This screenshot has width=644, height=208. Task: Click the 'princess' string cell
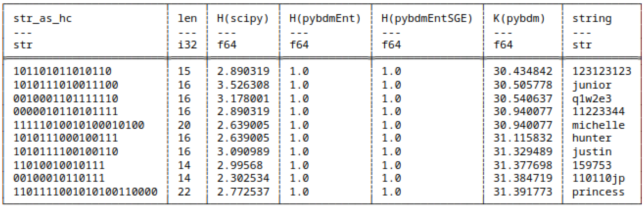click(x=598, y=192)
